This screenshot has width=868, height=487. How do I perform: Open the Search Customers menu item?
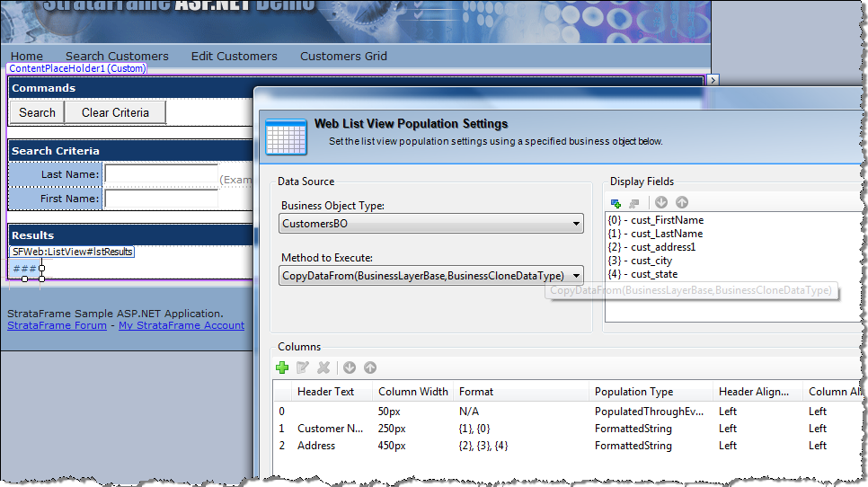(x=117, y=56)
